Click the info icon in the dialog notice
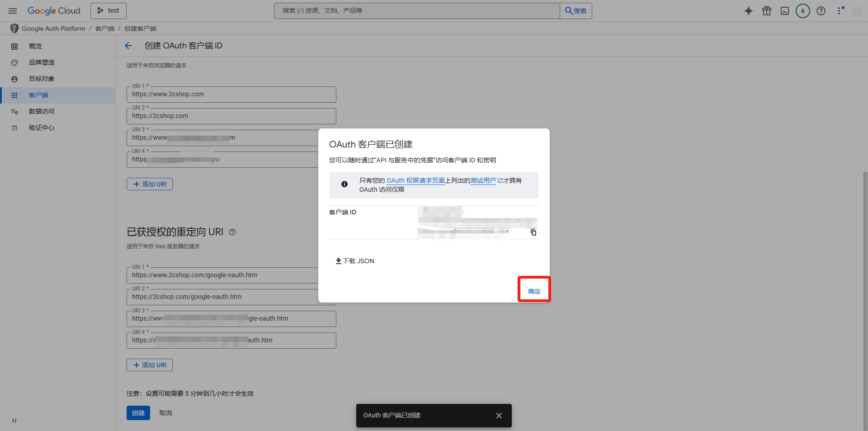Image resolution: width=868 pixels, height=431 pixels. click(344, 184)
